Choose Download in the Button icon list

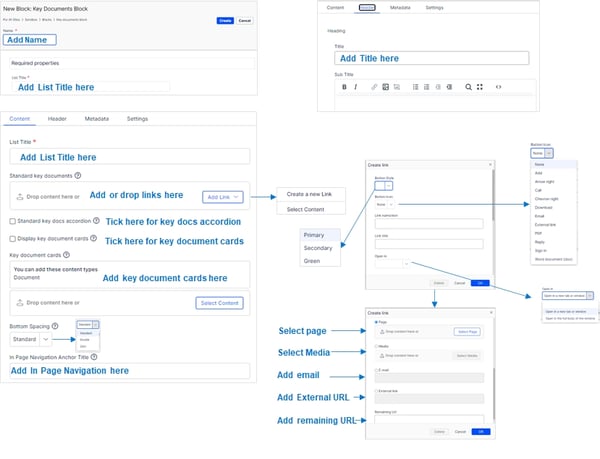click(554, 207)
